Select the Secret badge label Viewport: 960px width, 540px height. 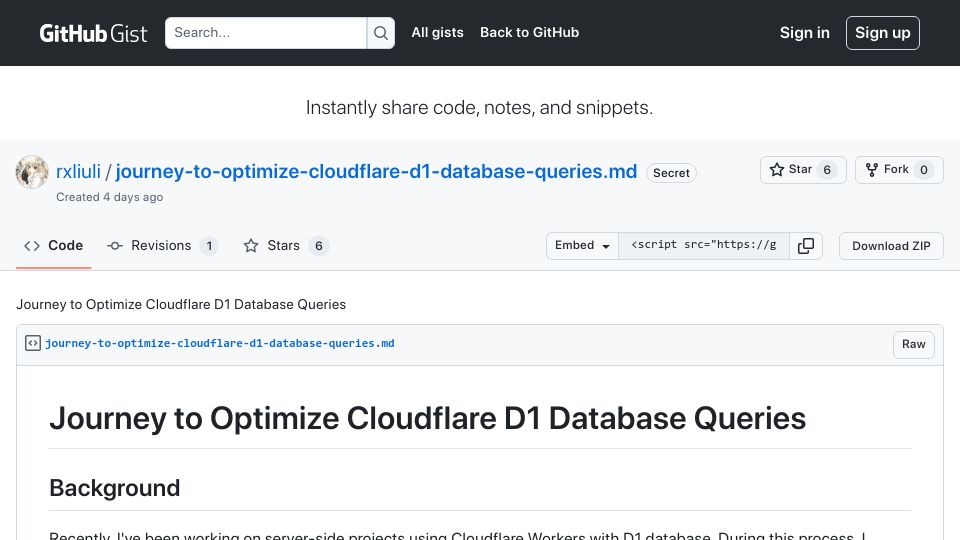point(671,173)
